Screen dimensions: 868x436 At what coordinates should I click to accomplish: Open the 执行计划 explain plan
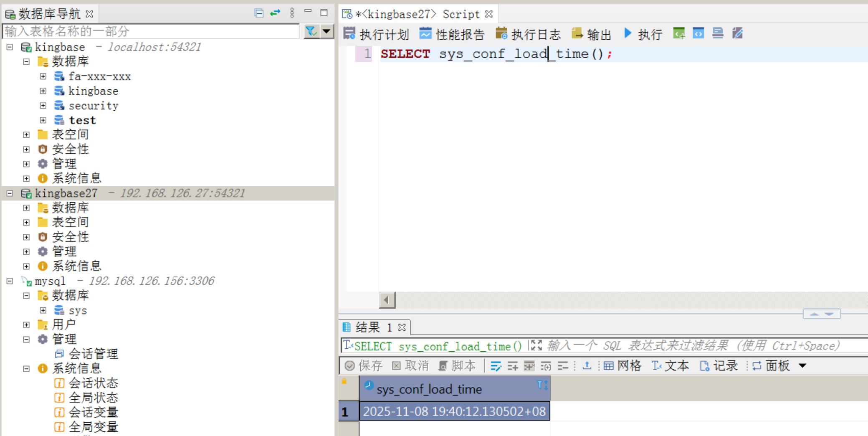click(x=376, y=34)
